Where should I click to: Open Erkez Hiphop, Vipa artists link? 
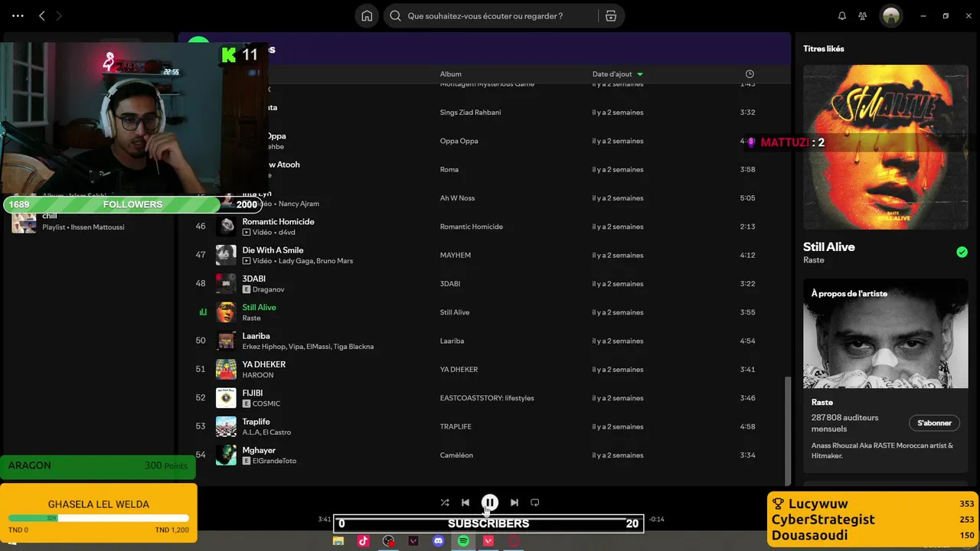(x=308, y=347)
